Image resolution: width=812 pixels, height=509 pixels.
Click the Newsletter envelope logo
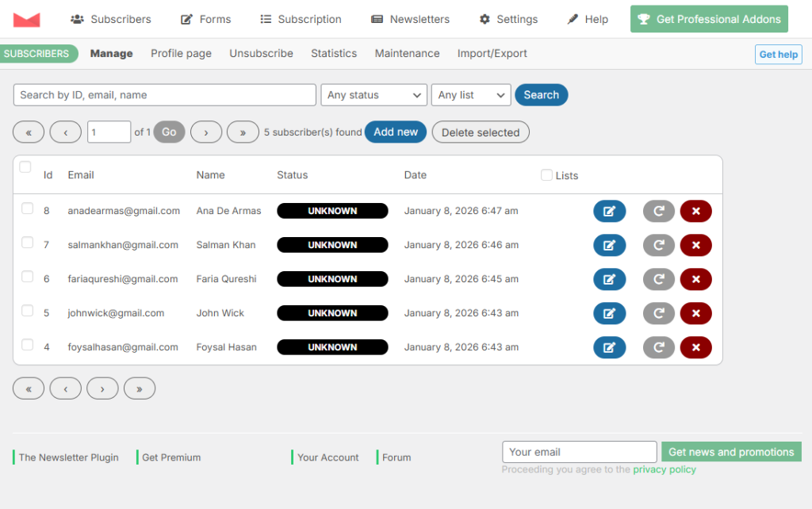point(26,20)
